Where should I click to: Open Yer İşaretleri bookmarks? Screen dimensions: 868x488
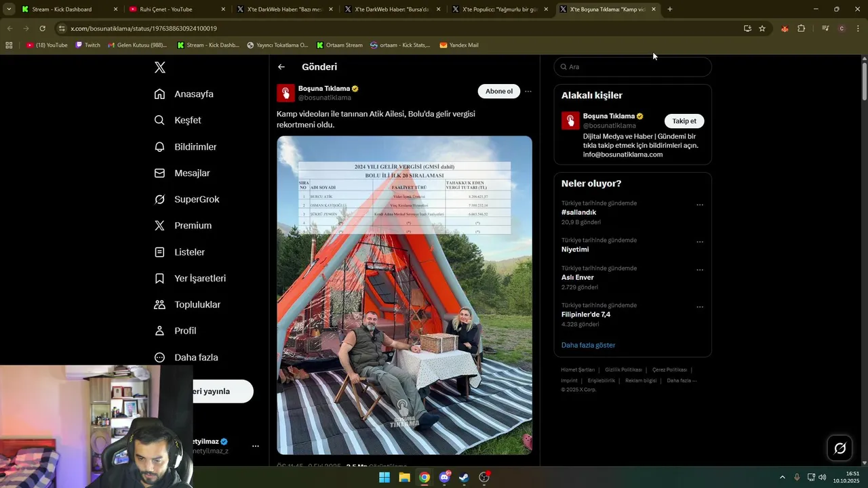(x=190, y=279)
